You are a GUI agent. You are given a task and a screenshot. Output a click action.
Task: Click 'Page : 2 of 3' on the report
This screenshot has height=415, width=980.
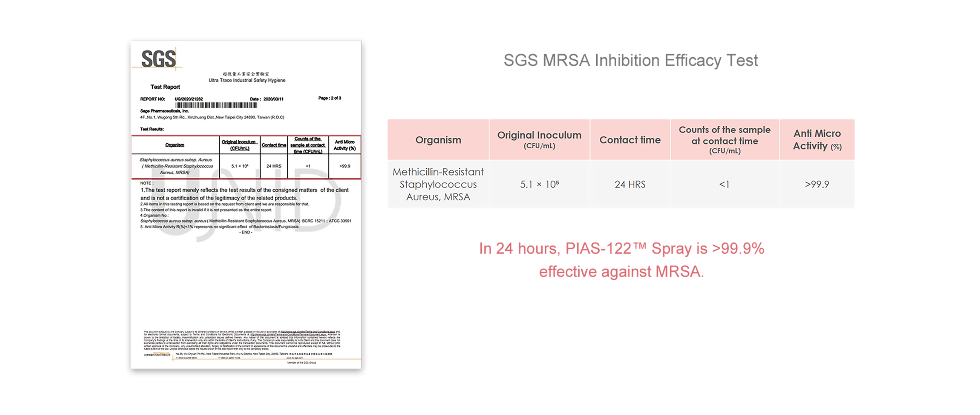click(x=330, y=98)
